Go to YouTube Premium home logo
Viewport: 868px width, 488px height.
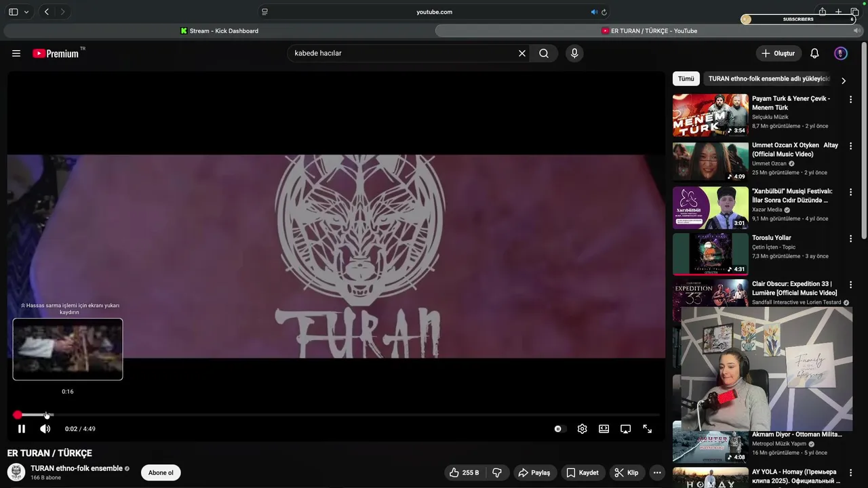(x=56, y=54)
